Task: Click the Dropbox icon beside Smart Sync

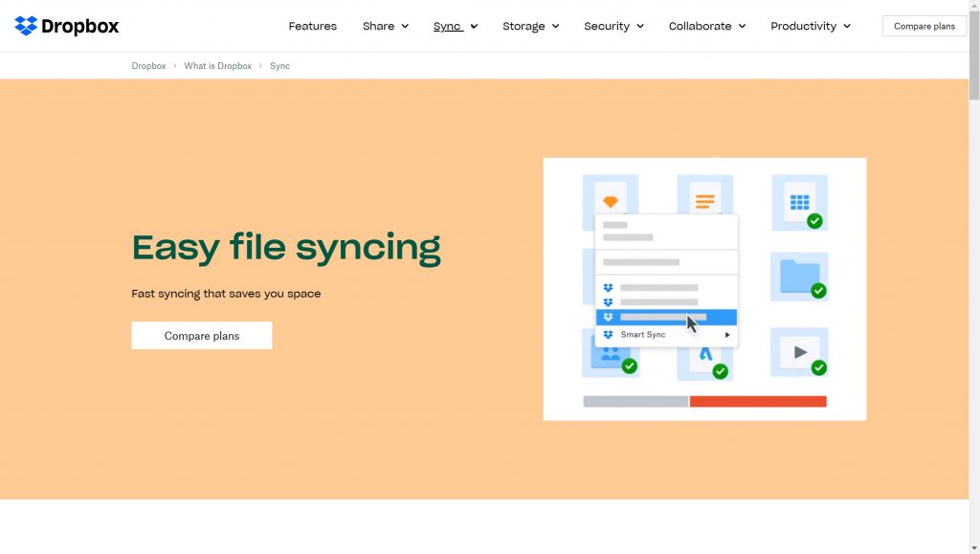Action: click(x=608, y=335)
